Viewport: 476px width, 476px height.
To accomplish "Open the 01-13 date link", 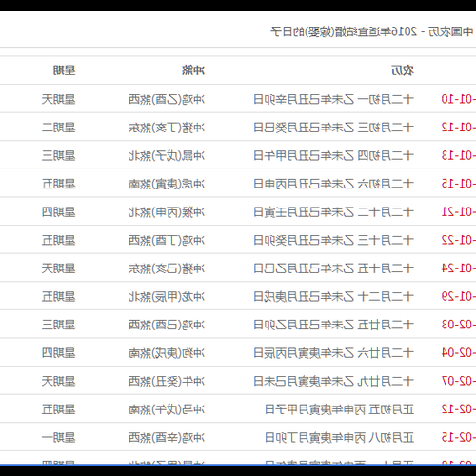I will 459,156.
